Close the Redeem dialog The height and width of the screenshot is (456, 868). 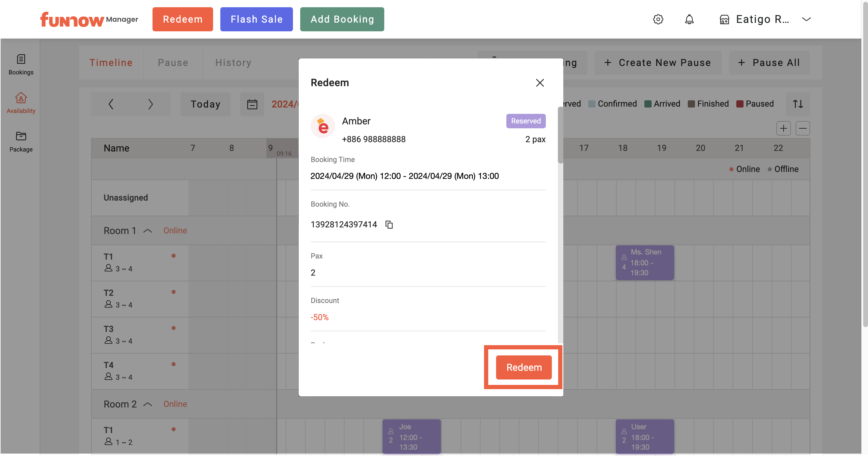540,83
